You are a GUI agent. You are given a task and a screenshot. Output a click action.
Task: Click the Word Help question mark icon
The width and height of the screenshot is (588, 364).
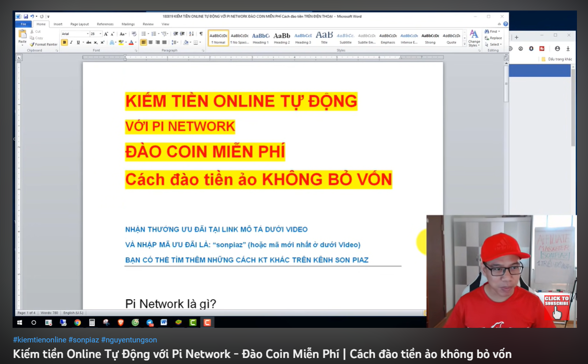(506, 24)
